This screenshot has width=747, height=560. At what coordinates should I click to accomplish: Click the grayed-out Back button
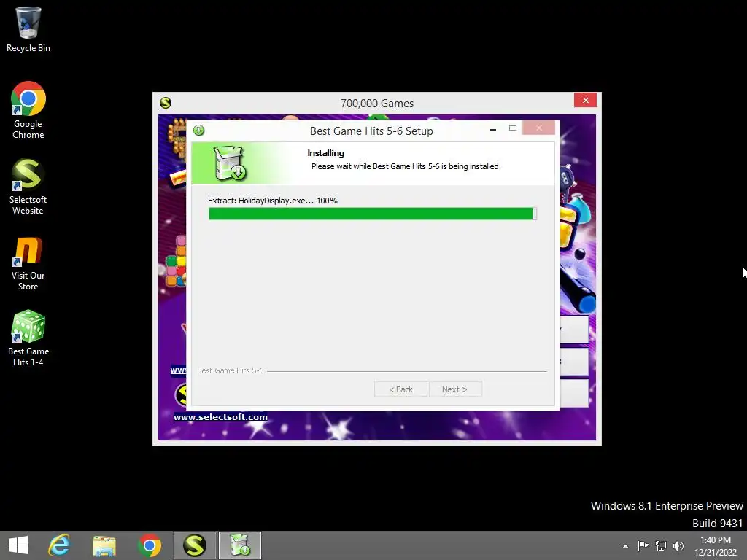[400, 389]
